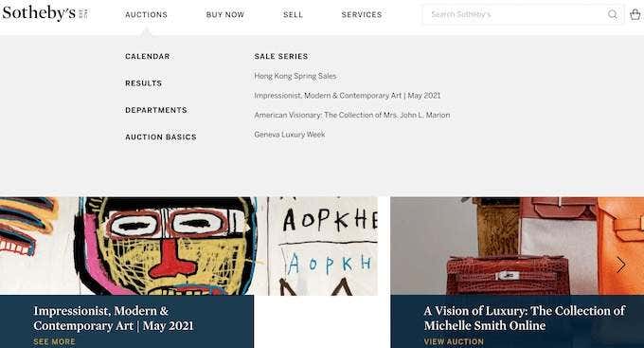Open the Auction Basics link

pos(161,137)
